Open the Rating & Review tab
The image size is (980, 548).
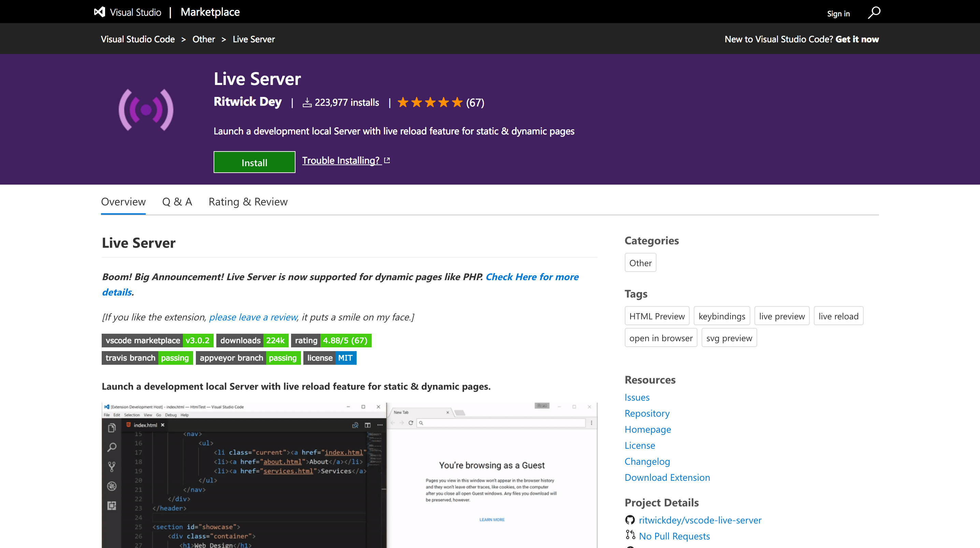point(248,202)
